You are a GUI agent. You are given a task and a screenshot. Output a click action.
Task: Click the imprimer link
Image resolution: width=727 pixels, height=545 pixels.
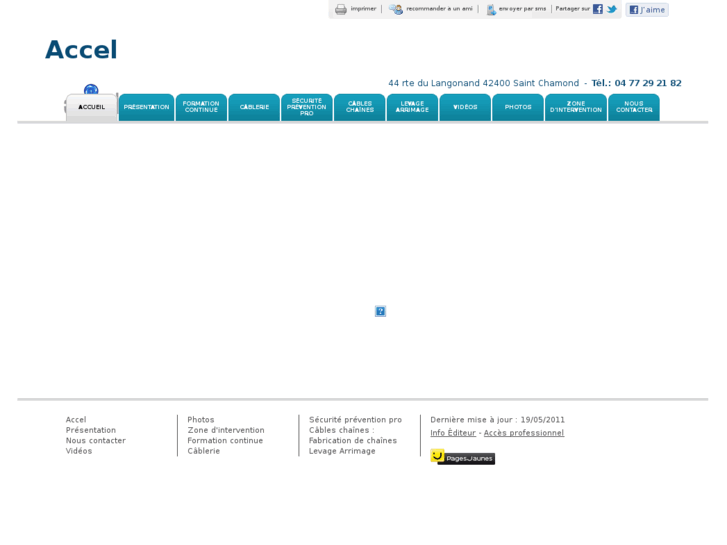[x=363, y=9]
